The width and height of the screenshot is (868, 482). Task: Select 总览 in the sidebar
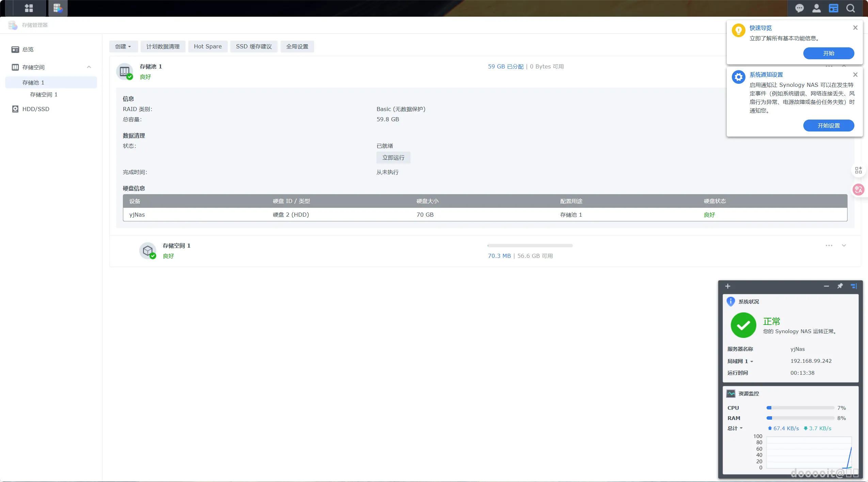click(28, 49)
